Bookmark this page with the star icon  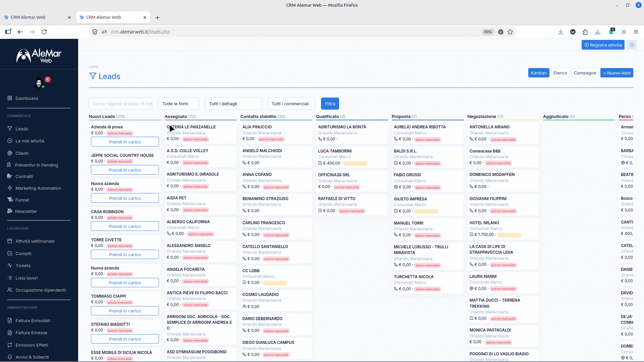tap(510, 32)
